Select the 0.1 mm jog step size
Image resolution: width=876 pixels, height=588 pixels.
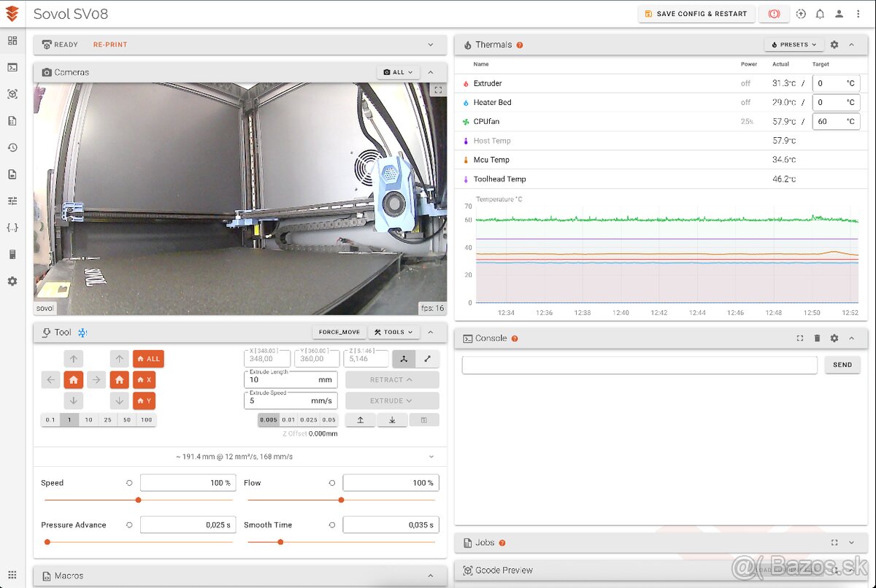pyautogui.click(x=50, y=420)
